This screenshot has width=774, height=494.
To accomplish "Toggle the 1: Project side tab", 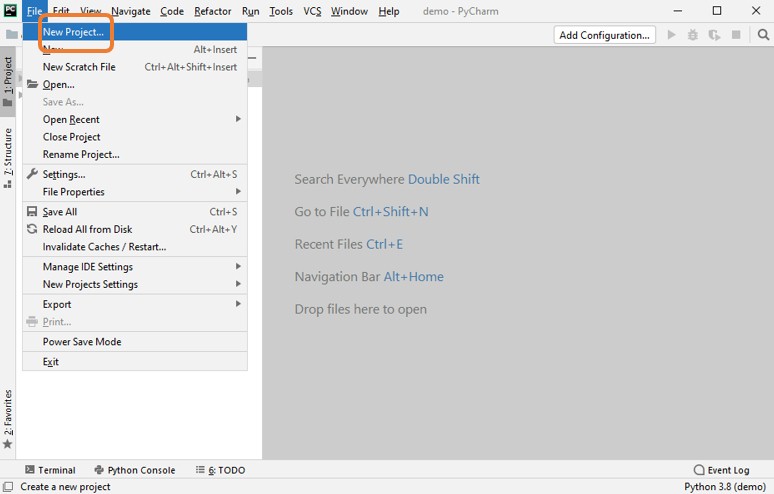I will coord(7,81).
